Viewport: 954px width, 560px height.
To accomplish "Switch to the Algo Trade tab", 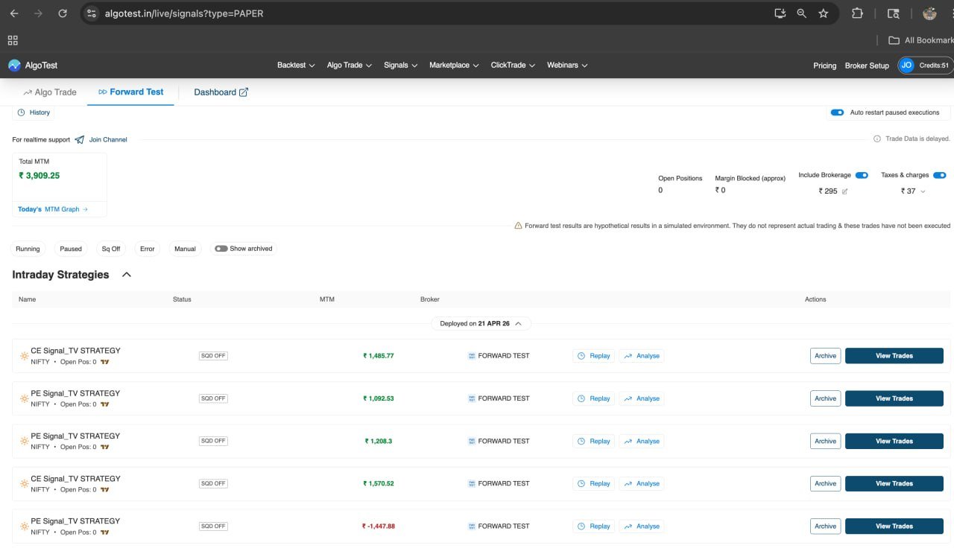I will (50, 92).
